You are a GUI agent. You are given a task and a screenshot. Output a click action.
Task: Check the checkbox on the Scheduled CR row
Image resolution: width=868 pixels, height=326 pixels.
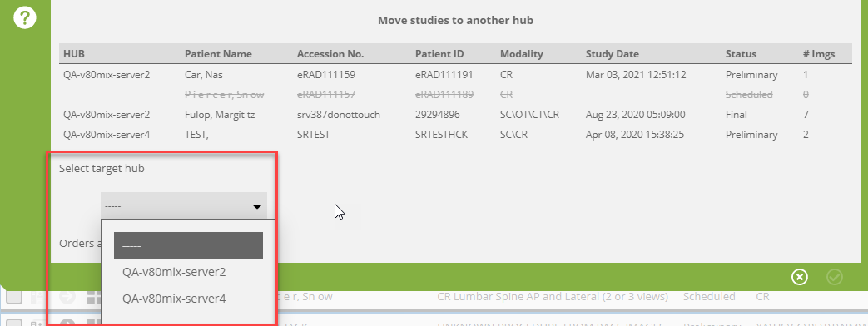tap(14, 297)
